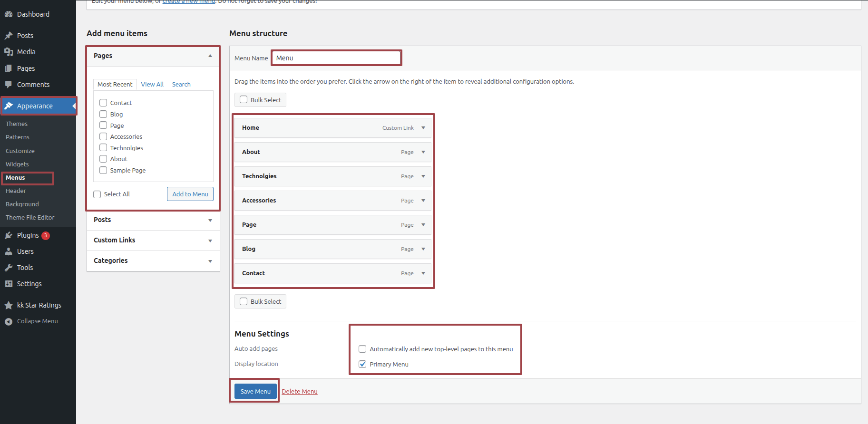Uncheck the Primary Menu display location
Image resolution: width=868 pixels, height=424 pixels.
coord(362,364)
